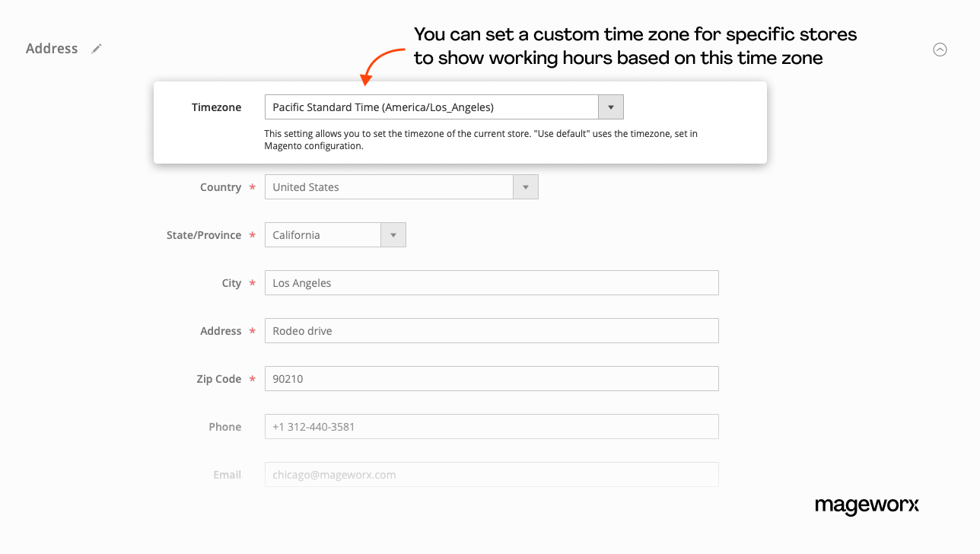Focus the Email field with chicago@mageworx.com

click(x=492, y=475)
